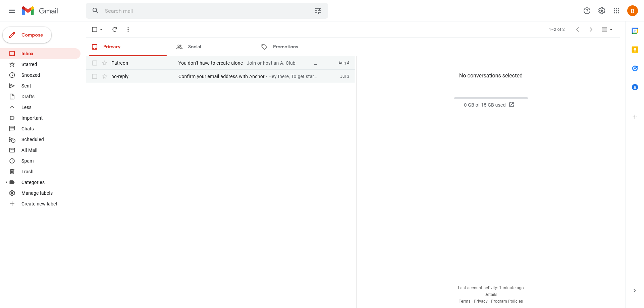This screenshot has height=308, width=644.
Task: Open Gmail help
Action: 587,10
